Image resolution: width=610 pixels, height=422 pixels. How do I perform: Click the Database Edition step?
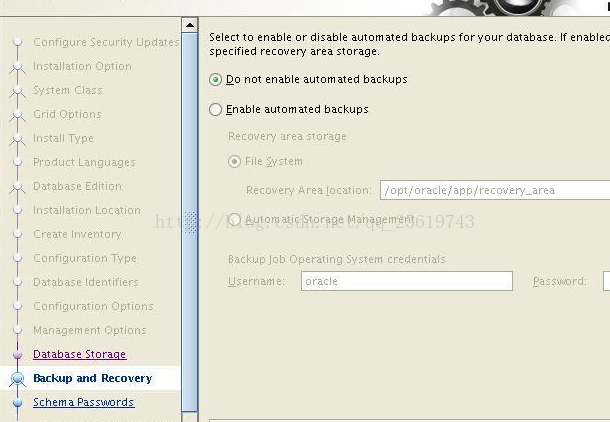pyautogui.click(x=77, y=186)
